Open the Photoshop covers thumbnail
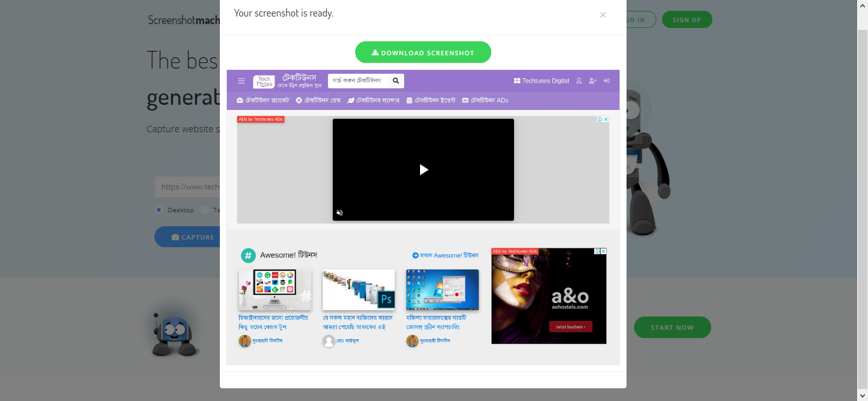Screen dimensions: 868x401 tap(359, 290)
